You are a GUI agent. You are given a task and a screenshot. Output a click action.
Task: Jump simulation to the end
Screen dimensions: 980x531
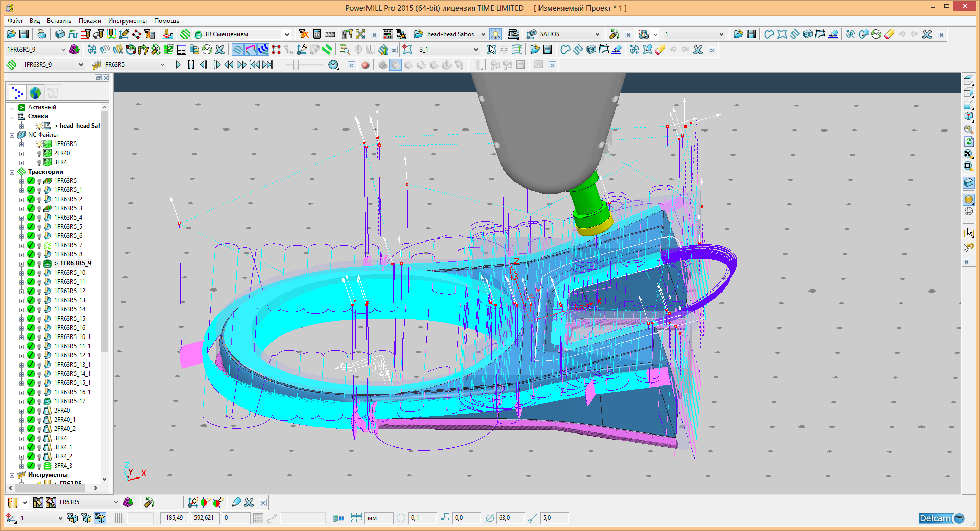[x=267, y=65]
